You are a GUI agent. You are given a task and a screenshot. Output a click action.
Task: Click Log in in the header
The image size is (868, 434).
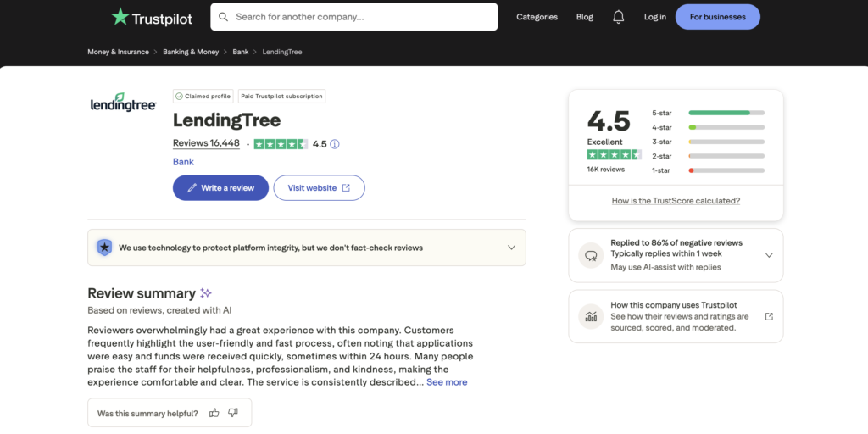click(655, 17)
